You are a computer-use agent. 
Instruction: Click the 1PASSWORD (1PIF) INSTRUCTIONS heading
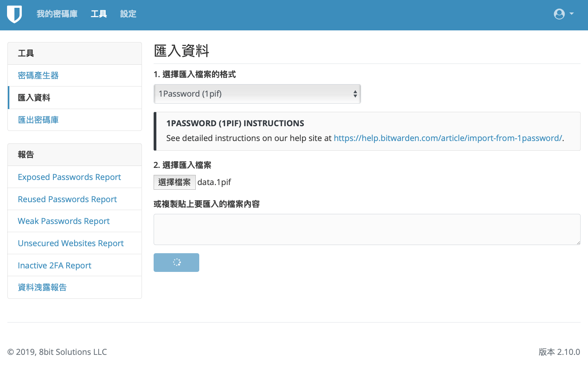tap(235, 123)
